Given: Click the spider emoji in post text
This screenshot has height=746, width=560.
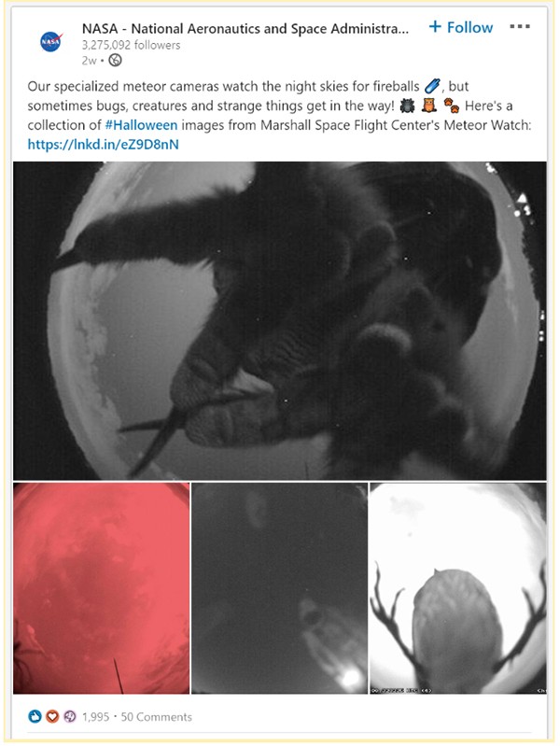Looking at the screenshot, I should coord(407,106).
